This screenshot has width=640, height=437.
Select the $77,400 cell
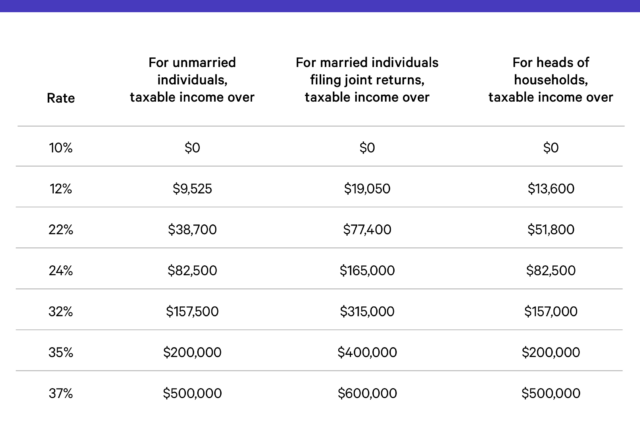click(x=367, y=230)
